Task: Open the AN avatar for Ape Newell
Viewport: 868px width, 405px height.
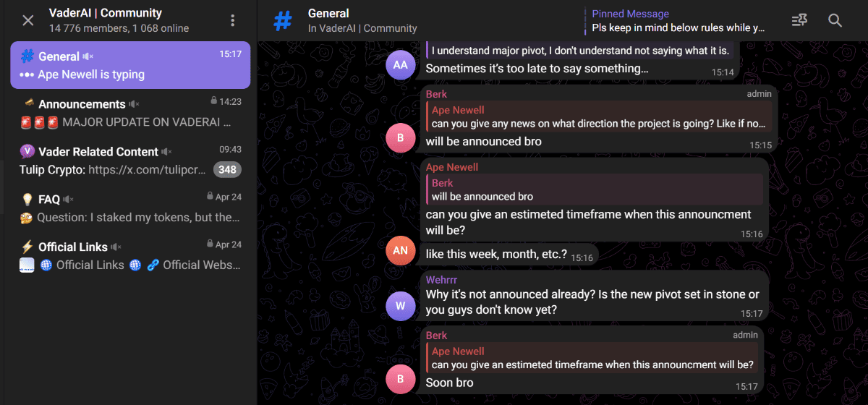Action: [x=401, y=251]
